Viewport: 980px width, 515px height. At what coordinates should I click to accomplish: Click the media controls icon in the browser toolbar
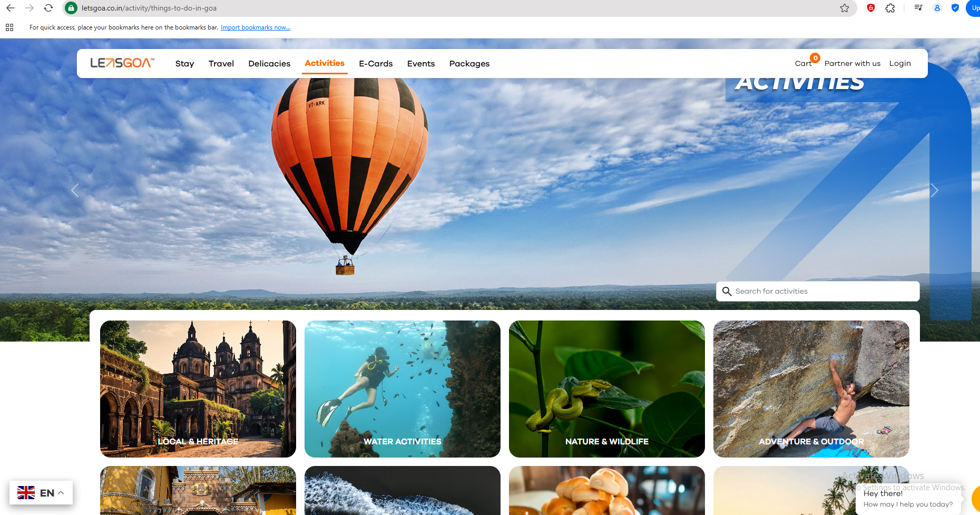[x=918, y=8]
